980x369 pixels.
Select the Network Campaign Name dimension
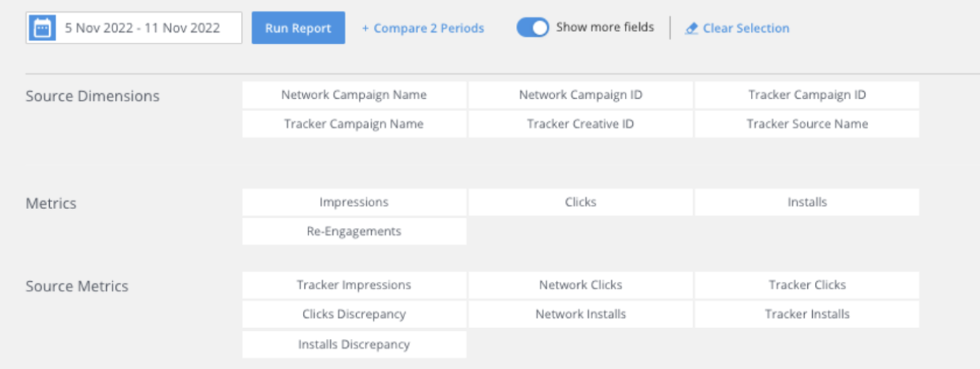tap(354, 95)
